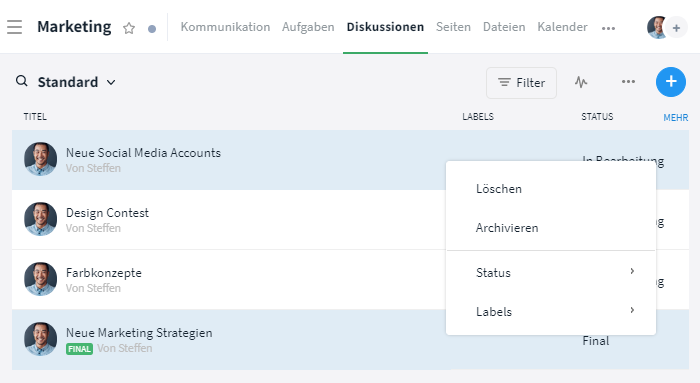Screen dimensions: 700x383
Task: Open the user profile avatar at the top
Action: click(656, 28)
